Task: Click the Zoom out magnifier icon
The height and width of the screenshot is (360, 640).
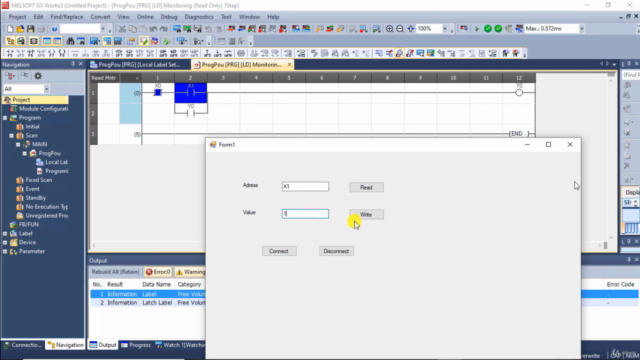Action: point(400,29)
